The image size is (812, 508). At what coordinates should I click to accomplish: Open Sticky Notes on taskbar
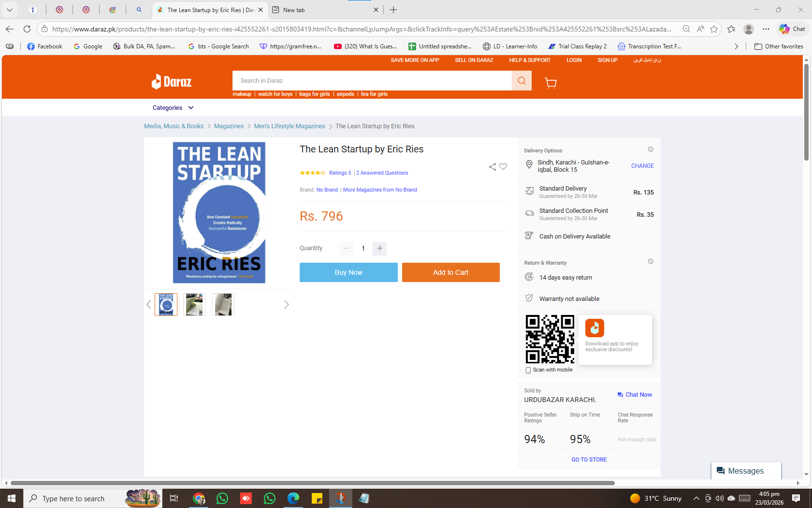tap(317, 498)
